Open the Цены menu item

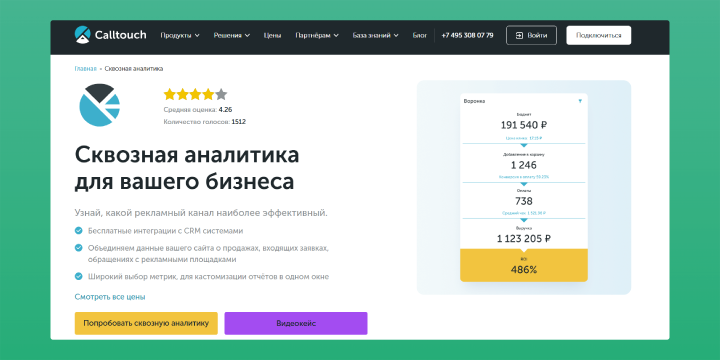(x=272, y=35)
